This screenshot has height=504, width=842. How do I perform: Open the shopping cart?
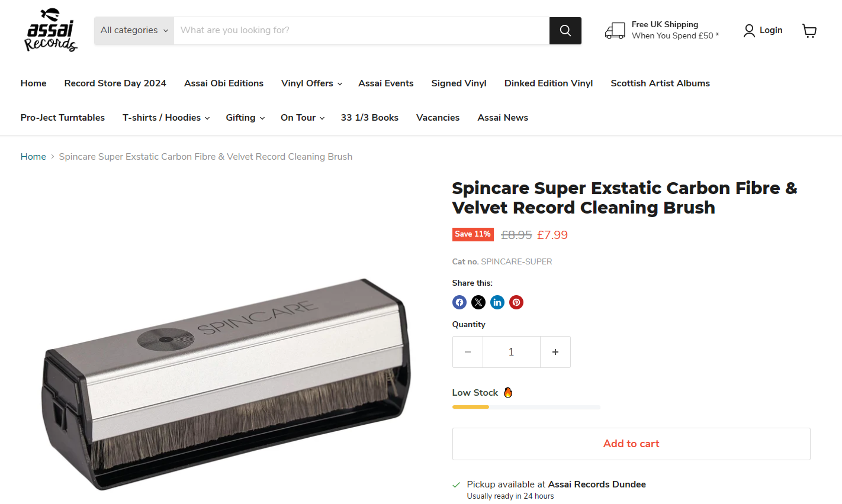click(809, 31)
